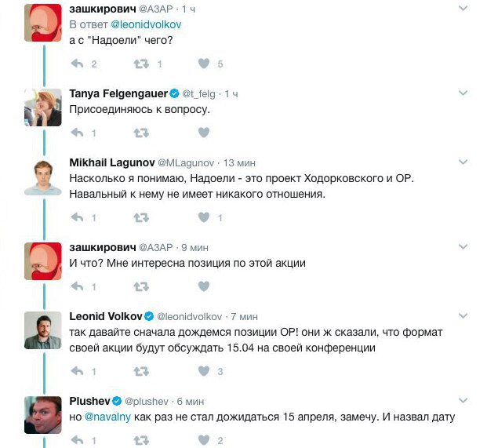487x448 pixels.
Task: Retweet зашкирович's "И что?" tweet
Action: pos(141,286)
